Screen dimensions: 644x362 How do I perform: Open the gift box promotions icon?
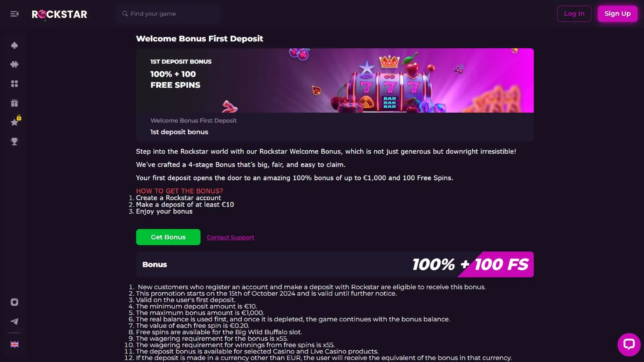14,103
